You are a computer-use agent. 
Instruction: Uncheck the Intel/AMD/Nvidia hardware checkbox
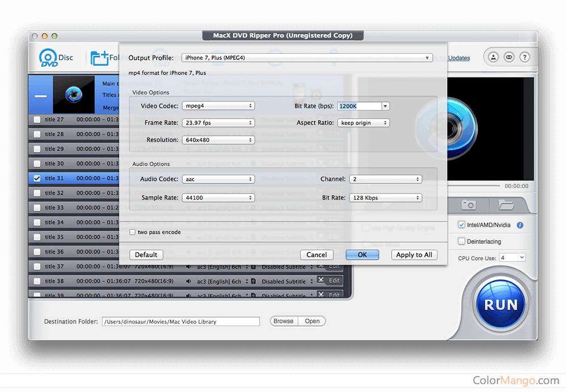pyautogui.click(x=461, y=225)
